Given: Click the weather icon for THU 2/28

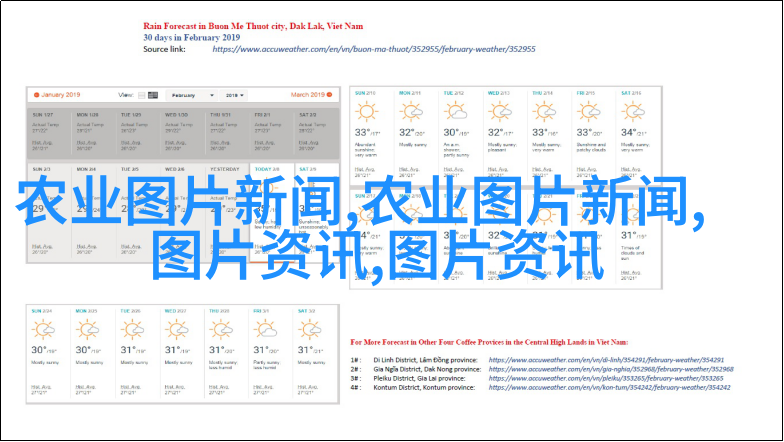Looking at the screenshot, I should 220,330.
